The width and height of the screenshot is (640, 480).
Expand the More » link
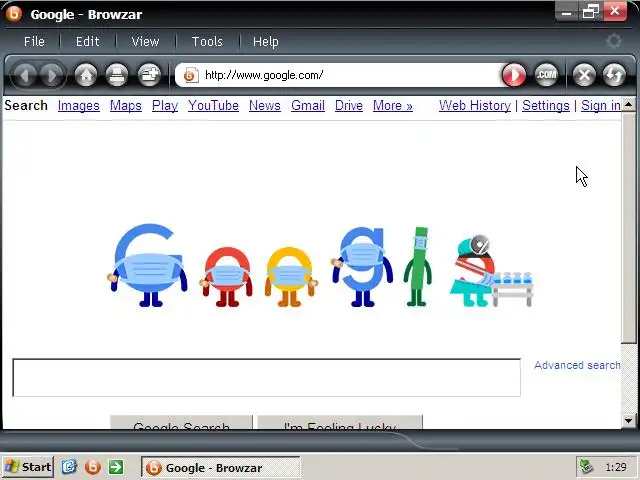[393, 106]
